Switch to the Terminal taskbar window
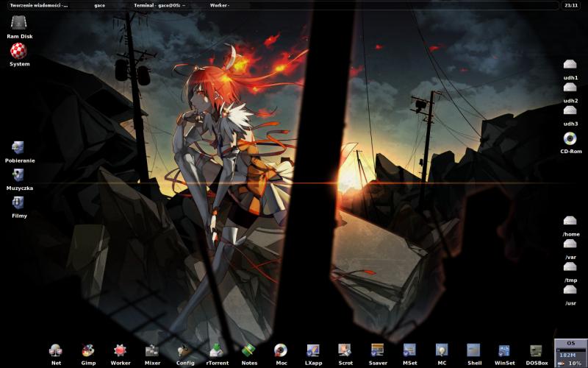The image size is (588, 368). [159, 5]
